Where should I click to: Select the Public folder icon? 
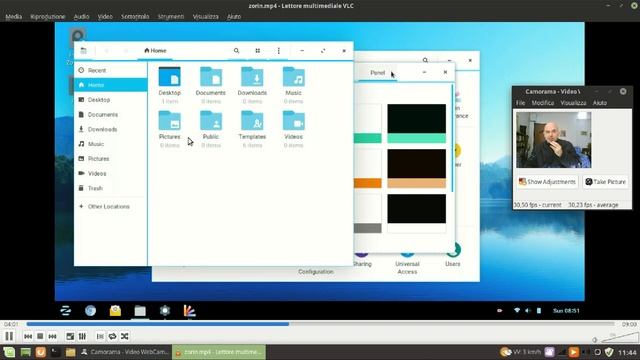click(x=211, y=121)
